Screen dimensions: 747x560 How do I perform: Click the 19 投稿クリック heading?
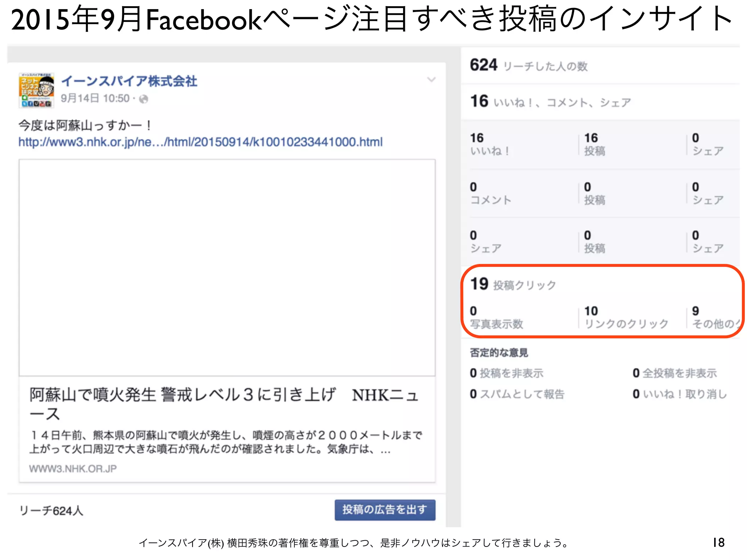pyautogui.click(x=513, y=284)
